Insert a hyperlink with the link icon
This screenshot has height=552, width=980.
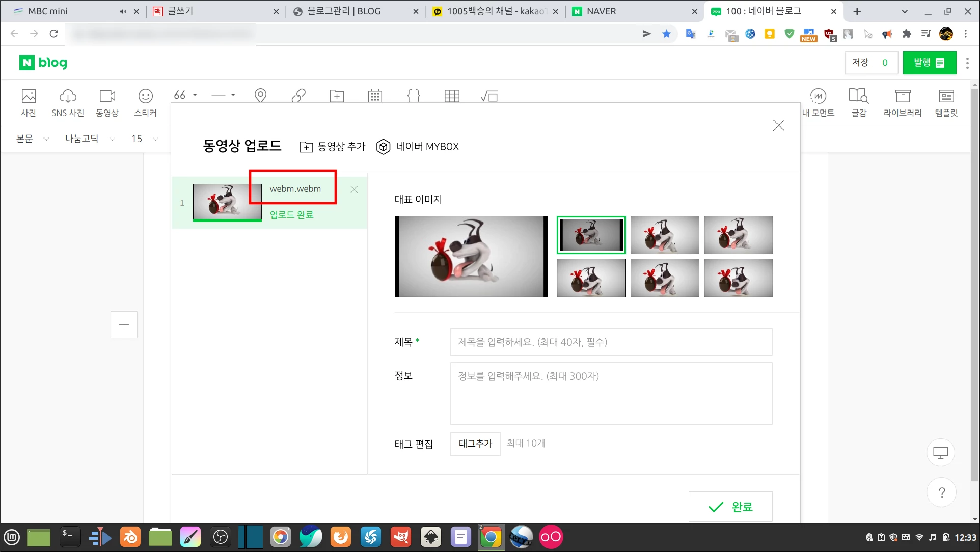pos(298,96)
